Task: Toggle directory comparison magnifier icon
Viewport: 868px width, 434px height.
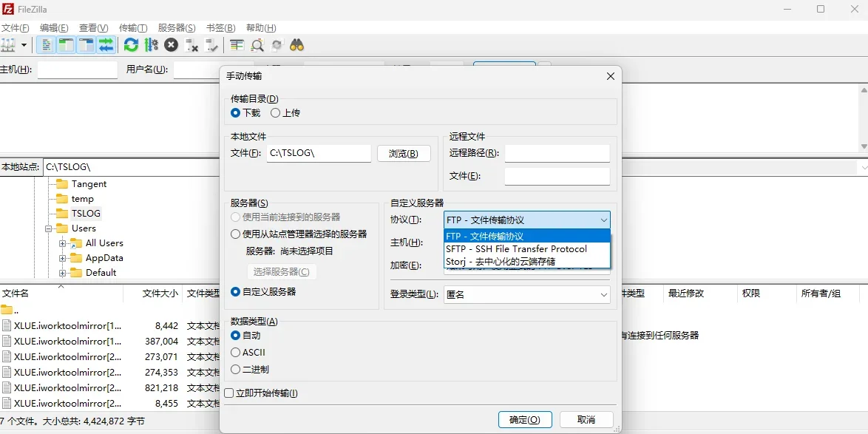Action: pos(257,45)
